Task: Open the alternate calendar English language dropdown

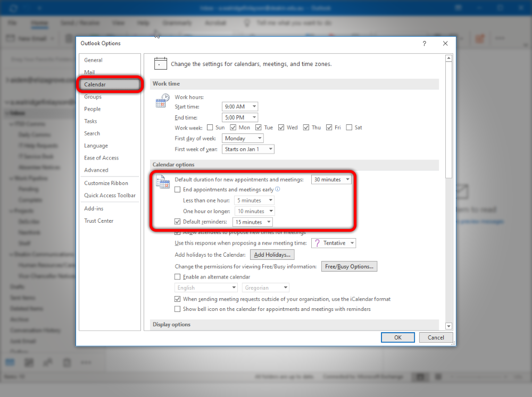Action: pyautogui.click(x=206, y=288)
